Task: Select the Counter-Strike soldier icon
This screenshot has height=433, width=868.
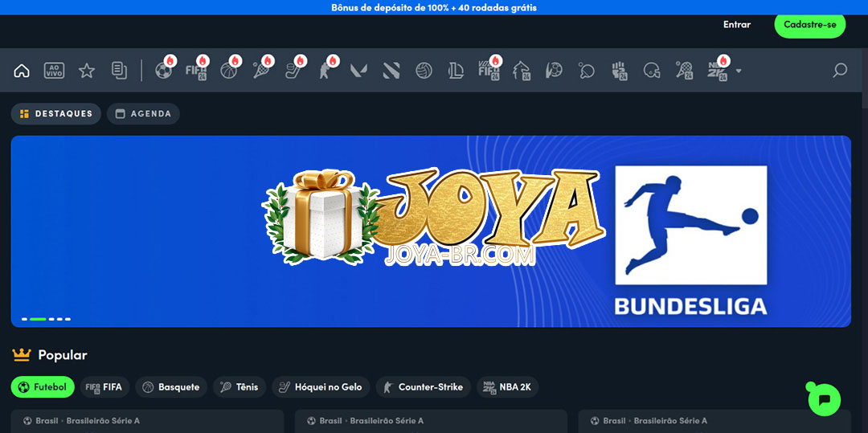Action: click(326, 71)
